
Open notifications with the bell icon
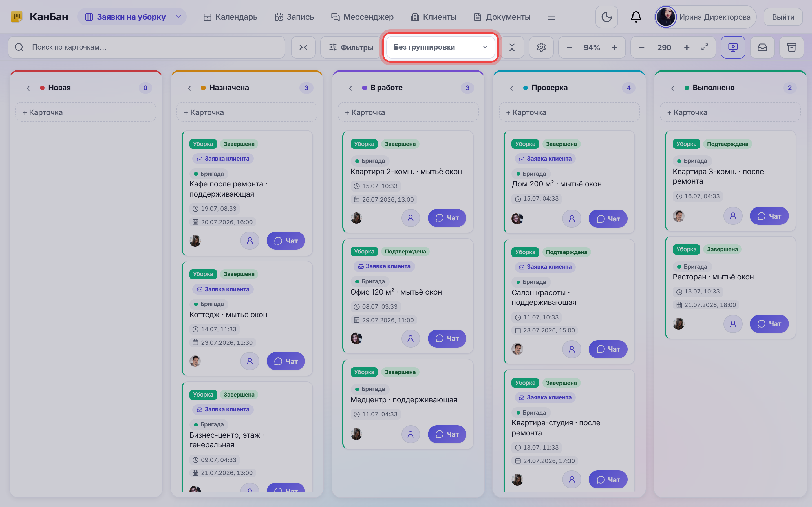636,17
